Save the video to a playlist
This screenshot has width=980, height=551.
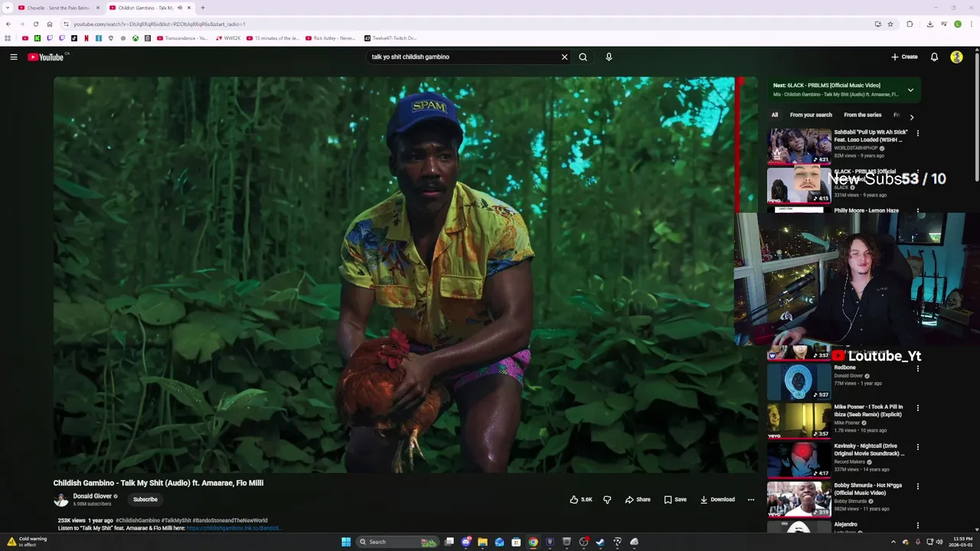click(675, 500)
